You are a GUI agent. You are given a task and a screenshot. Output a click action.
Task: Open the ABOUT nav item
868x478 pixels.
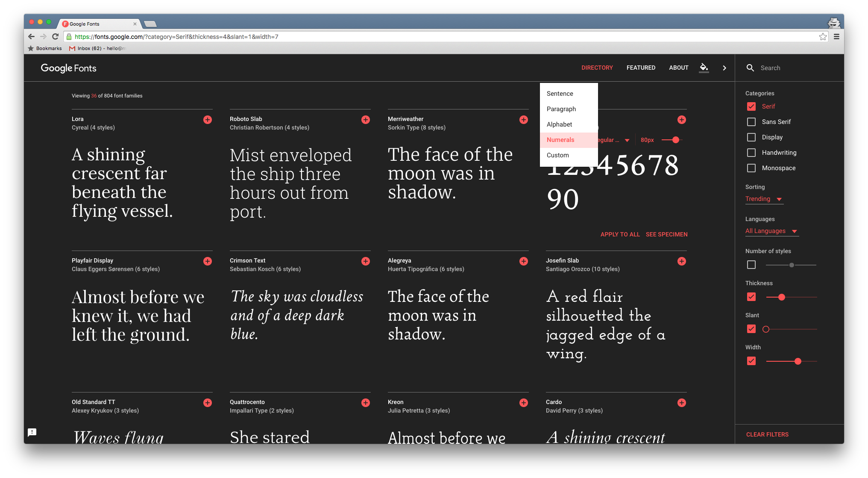coord(679,68)
